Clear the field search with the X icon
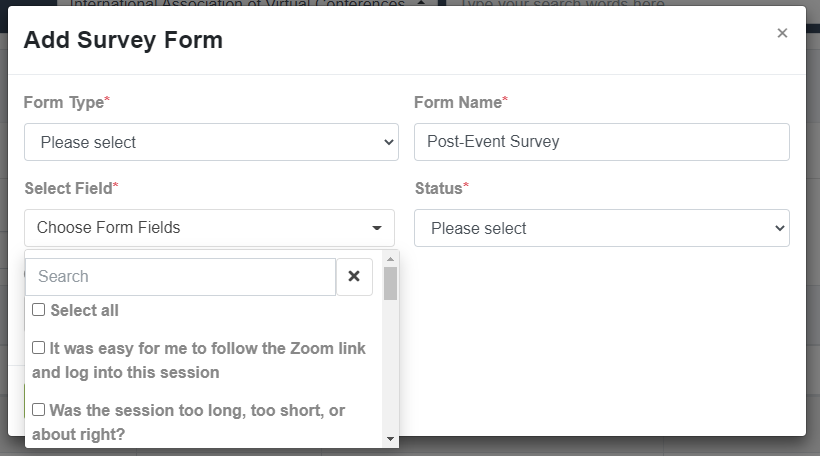The width and height of the screenshot is (820, 456). tap(354, 277)
